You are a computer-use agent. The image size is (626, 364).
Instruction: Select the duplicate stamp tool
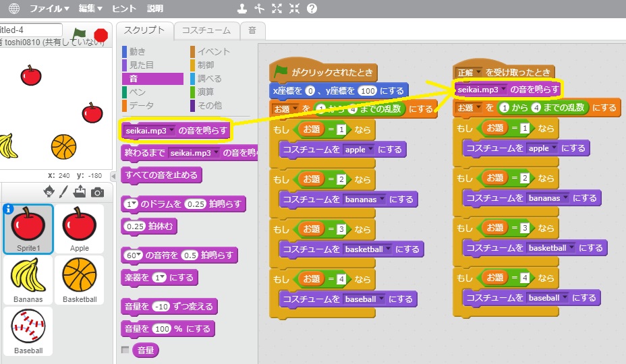pyautogui.click(x=242, y=8)
